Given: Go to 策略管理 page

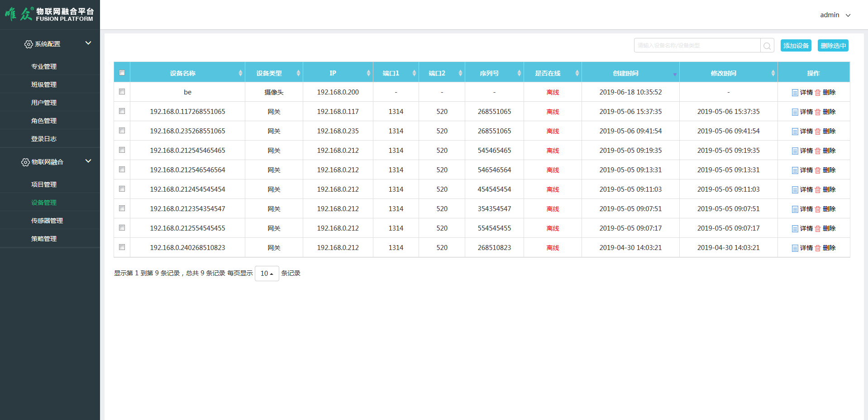Looking at the screenshot, I should coord(44,239).
